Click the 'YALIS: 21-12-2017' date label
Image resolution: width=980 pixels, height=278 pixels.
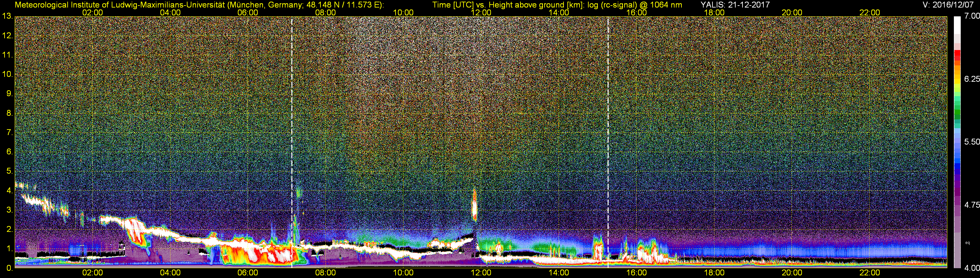735,5
